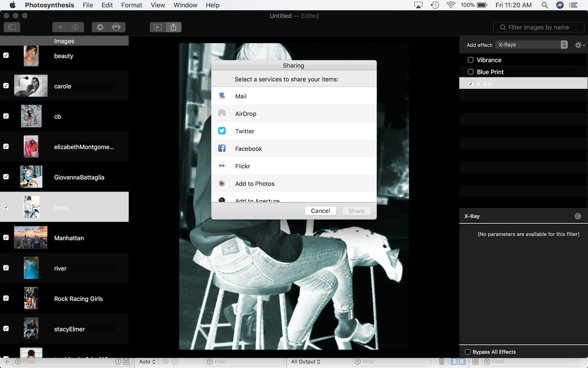Enable the Vibrance effect checkbox

[470, 60]
